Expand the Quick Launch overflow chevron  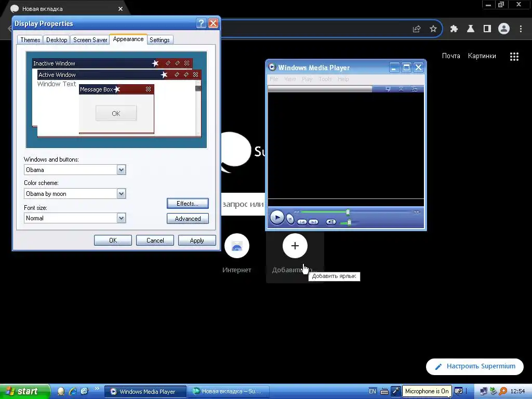pos(97,389)
